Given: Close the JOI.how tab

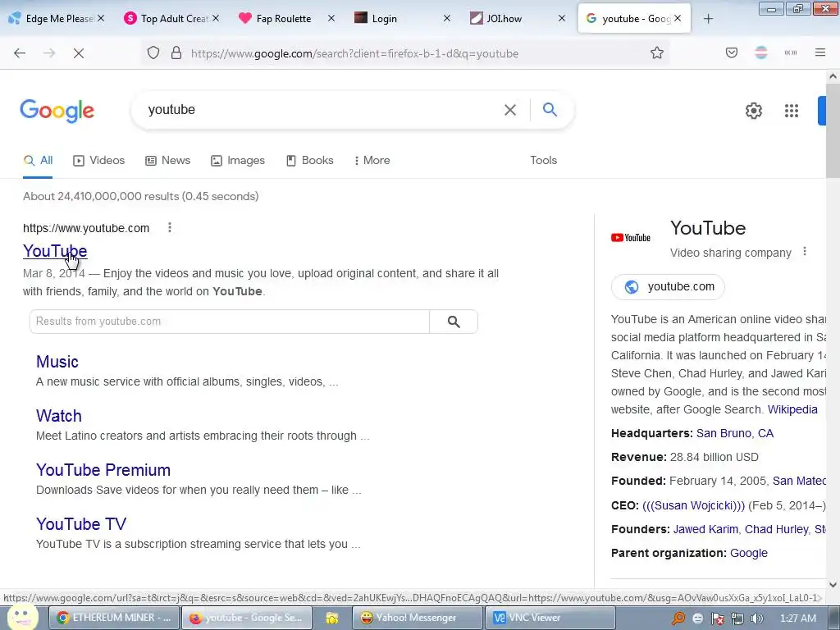Looking at the screenshot, I should pyautogui.click(x=561, y=18).
